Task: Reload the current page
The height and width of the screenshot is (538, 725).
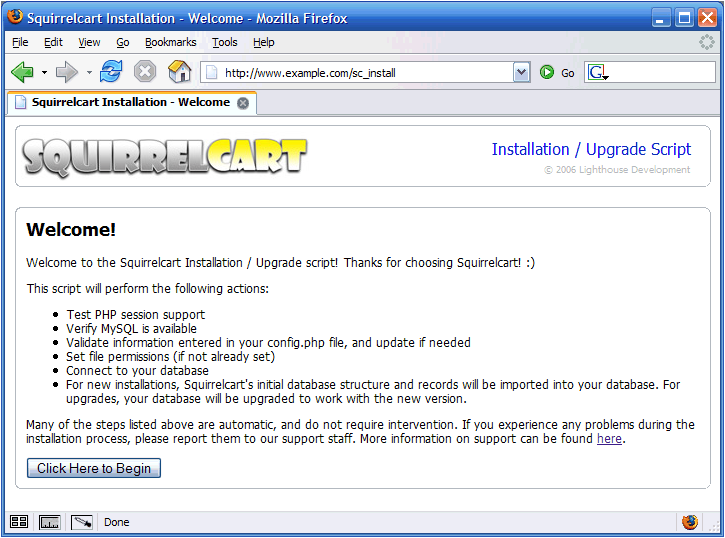Action: tap(111, 72)
